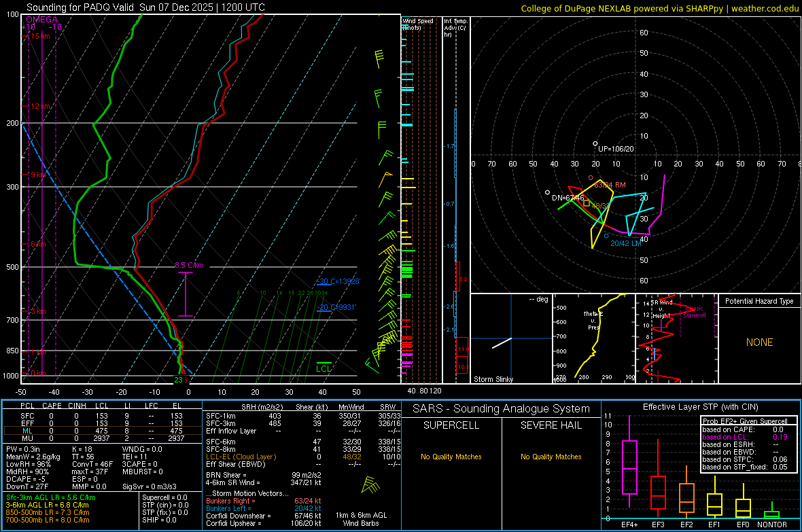Click the Wind Speed (knots) header
802x532 pixels.
tap(418, 24)
